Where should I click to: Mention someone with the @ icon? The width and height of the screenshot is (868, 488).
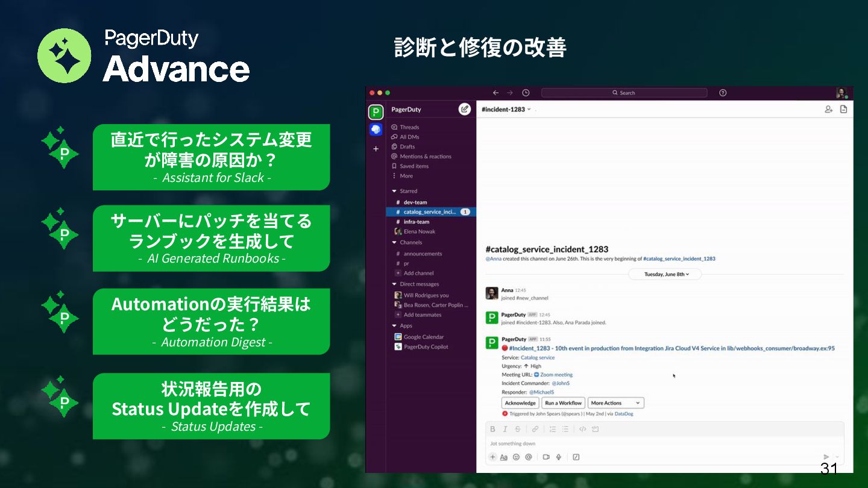click(x=529, y=457)
